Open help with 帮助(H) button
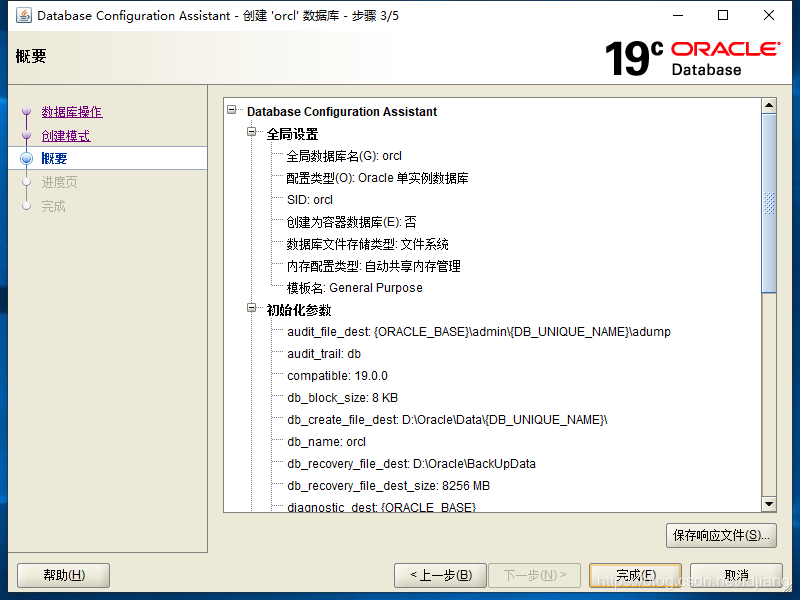Image resolution: width=800 pixels, height=600 pixels. pyautogui.click(x=64, y=576)
